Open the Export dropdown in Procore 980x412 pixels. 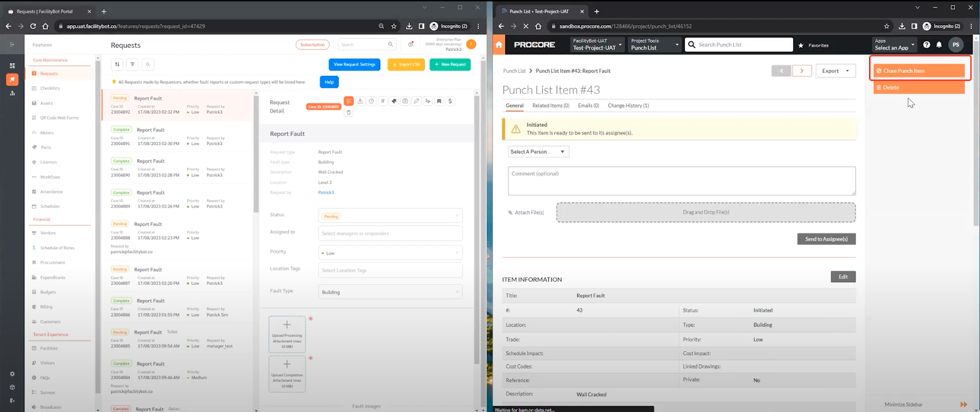[x=835, y=71]
